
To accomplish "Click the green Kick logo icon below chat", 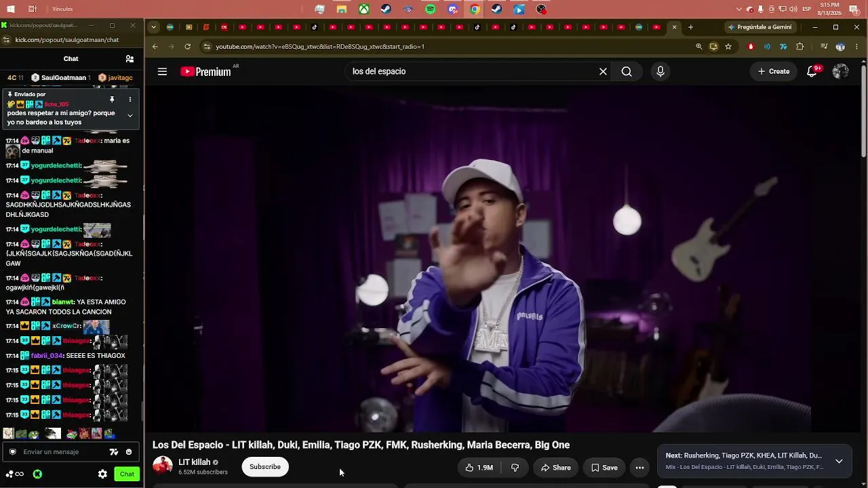I will 37,474.
